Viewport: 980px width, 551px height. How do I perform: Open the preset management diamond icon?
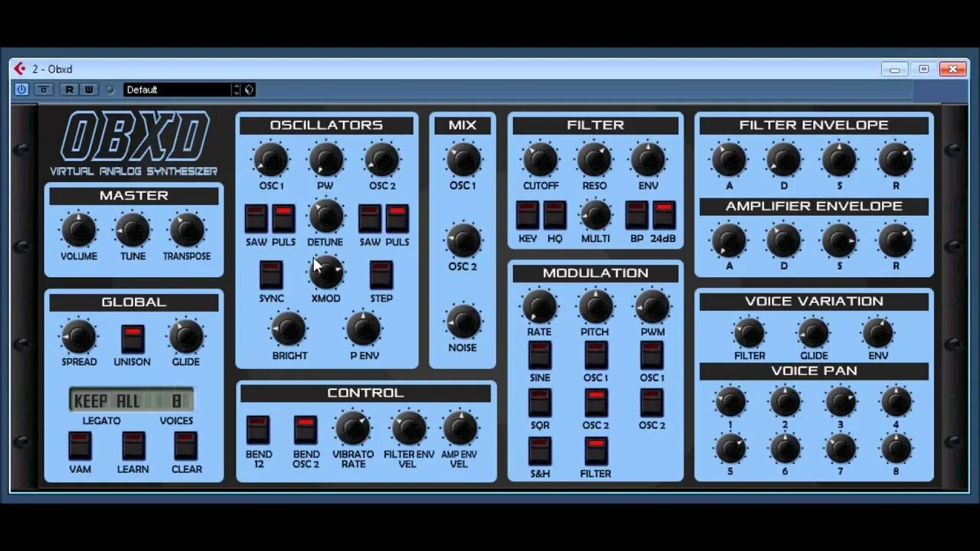[x=249, y=90]
